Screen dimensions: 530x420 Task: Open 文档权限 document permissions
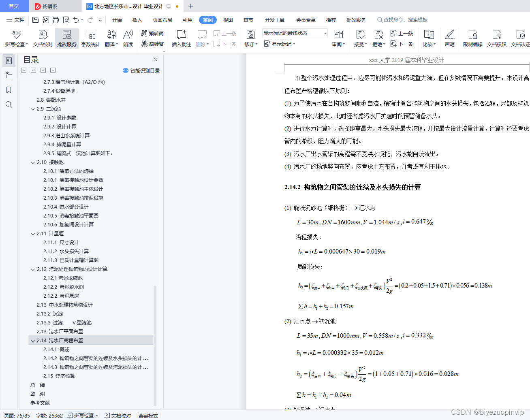[x=497, y=38]
